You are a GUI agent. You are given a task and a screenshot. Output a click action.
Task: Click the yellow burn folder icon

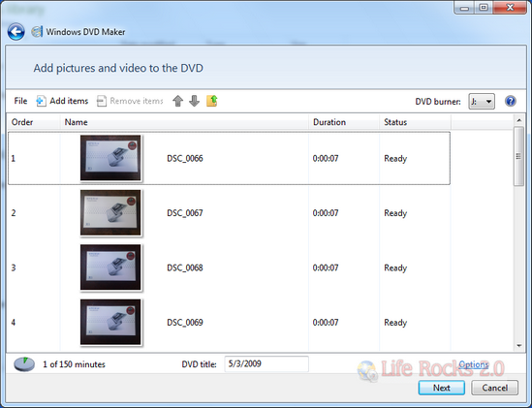212,101
